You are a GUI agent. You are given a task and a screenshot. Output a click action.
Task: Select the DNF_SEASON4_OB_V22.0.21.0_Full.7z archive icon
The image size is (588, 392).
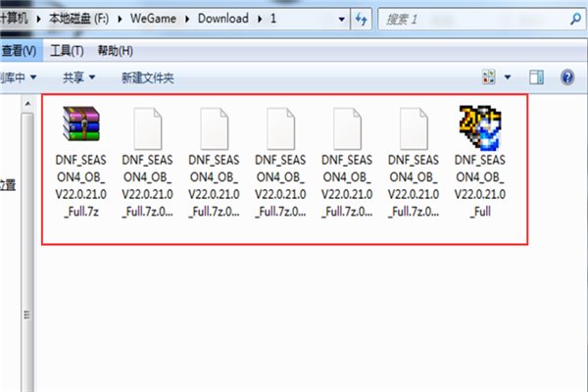(x=81, y=123)
